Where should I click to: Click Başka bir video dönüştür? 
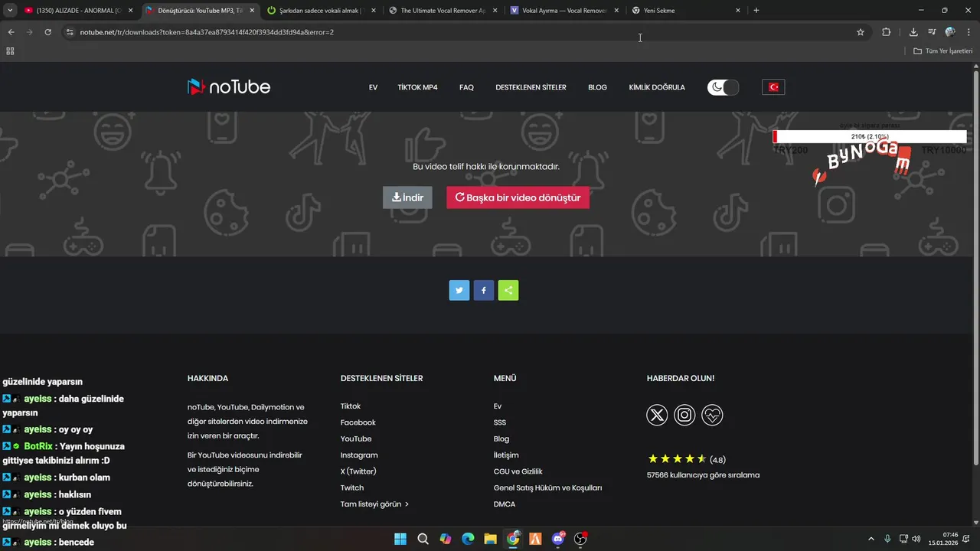click(518, 197)
